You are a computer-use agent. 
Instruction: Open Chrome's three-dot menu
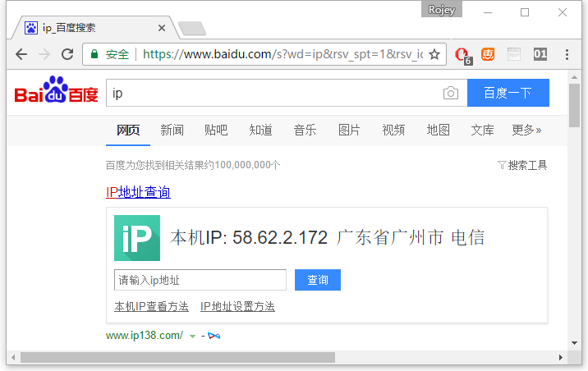coord(567,55)
